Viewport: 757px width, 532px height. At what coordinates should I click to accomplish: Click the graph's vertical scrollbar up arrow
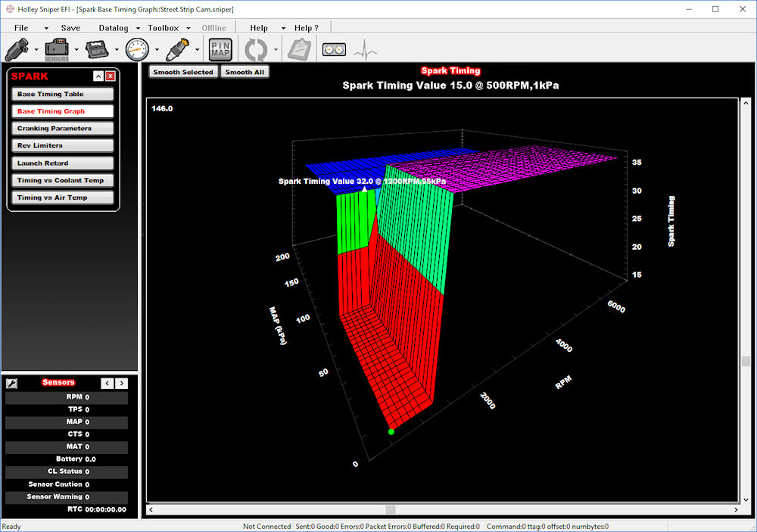click(746, 103)
